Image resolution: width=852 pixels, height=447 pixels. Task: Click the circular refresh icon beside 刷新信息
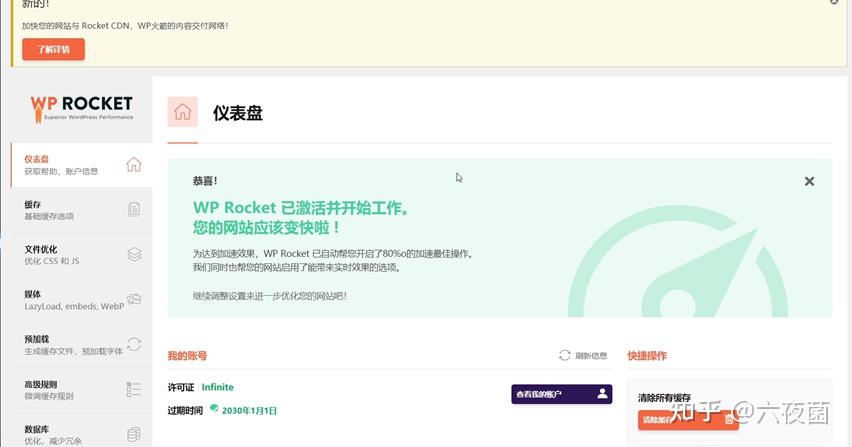pyautogui.click(x=565, y=355)
